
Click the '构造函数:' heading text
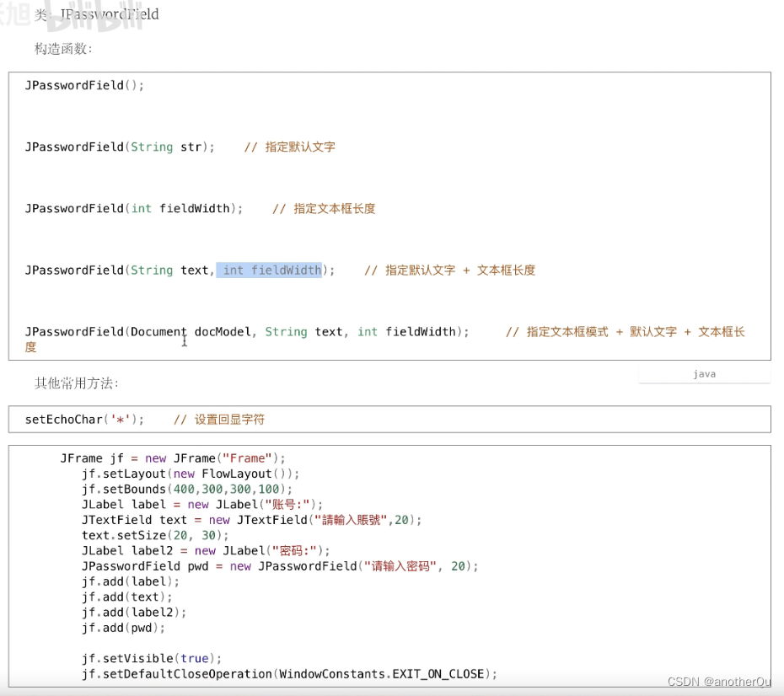point(63,49)
